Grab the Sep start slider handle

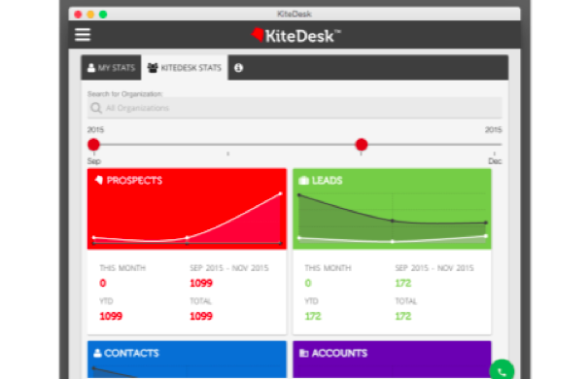tap(93, 145)
